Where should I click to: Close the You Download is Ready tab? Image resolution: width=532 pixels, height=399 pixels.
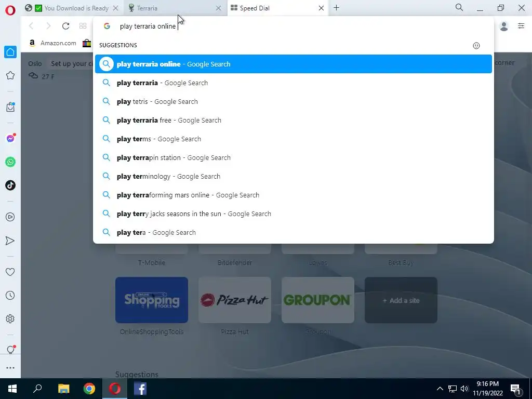115,8
